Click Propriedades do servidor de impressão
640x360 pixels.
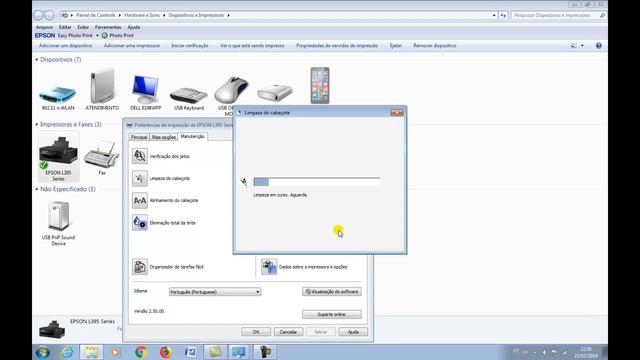[x=337, y=46]
